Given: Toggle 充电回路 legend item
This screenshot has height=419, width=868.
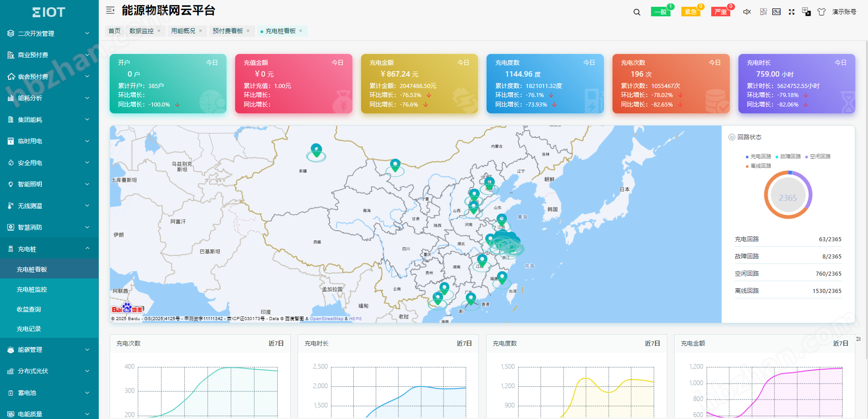Looking at the screenshot, I should 758,156.
